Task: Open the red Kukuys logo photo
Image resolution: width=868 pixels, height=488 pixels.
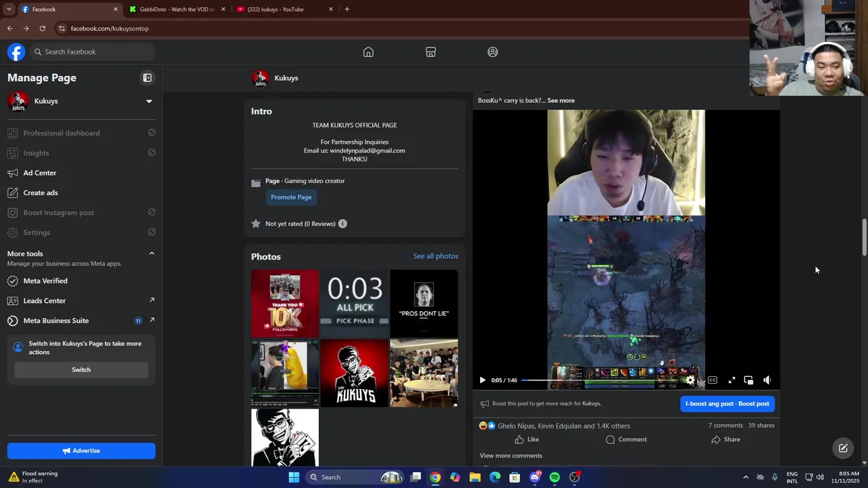Action: pyautogui.click(x=355, y=373)
